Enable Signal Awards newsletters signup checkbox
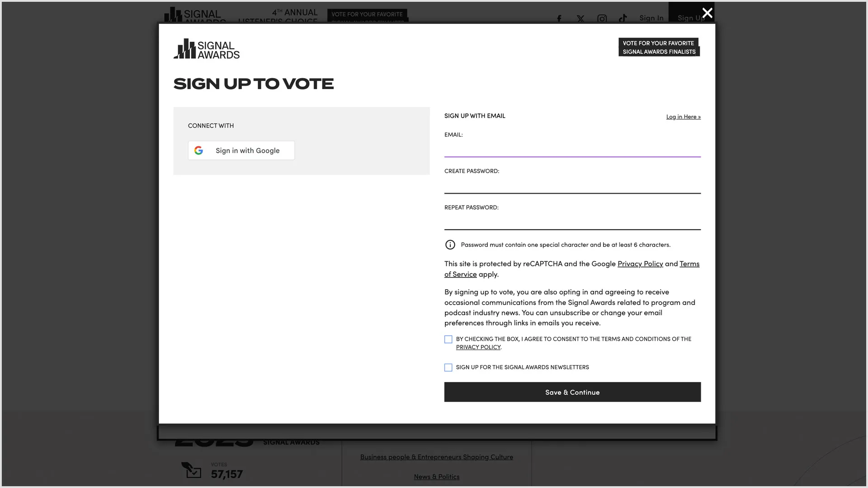The height and width of the screenshot is (488, 868). tap(448, 368)
